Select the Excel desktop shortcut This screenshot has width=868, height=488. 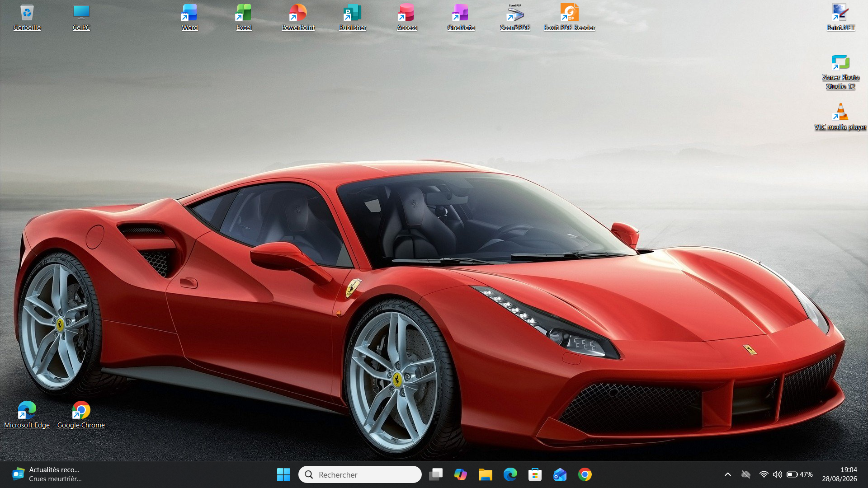pos(244,18)
